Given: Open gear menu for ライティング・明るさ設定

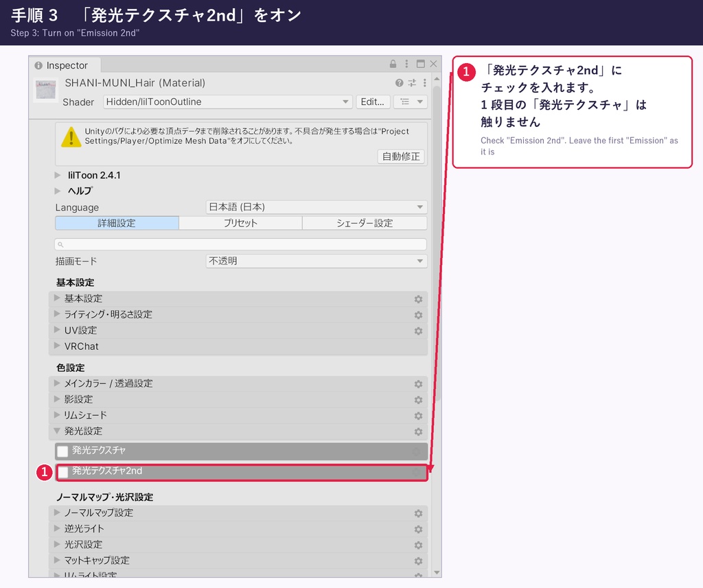Looking at the screenshot, I should pyautogui.click(x=418, y=315).
